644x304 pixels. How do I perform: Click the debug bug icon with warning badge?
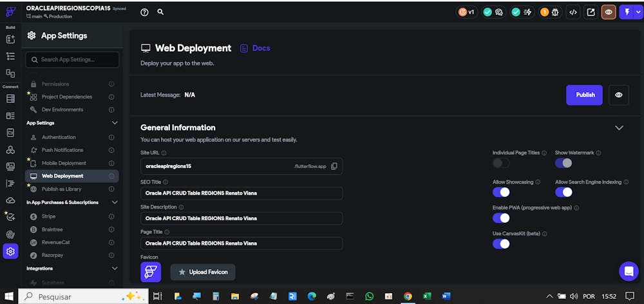(554, 12)
